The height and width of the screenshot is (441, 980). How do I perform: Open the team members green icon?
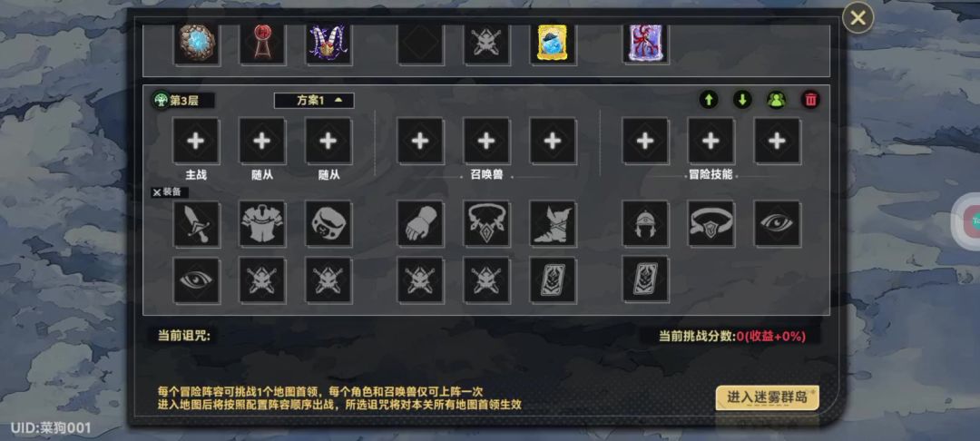[776, 100]
